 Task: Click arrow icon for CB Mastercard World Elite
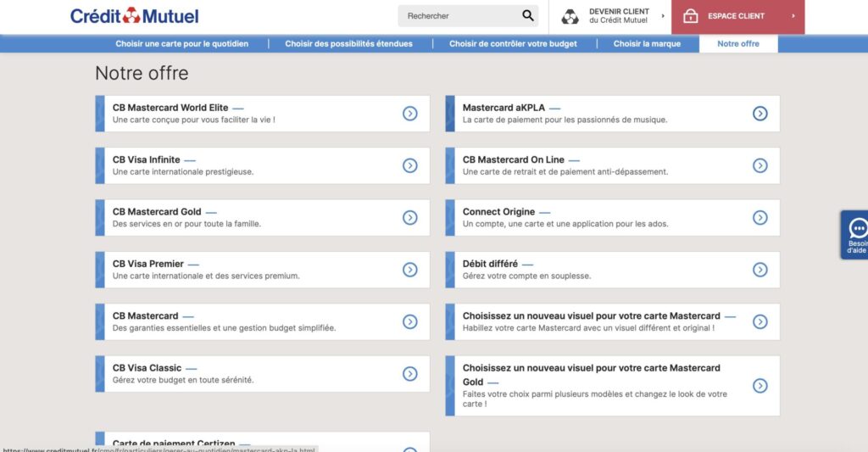click(x=410, y=114)
